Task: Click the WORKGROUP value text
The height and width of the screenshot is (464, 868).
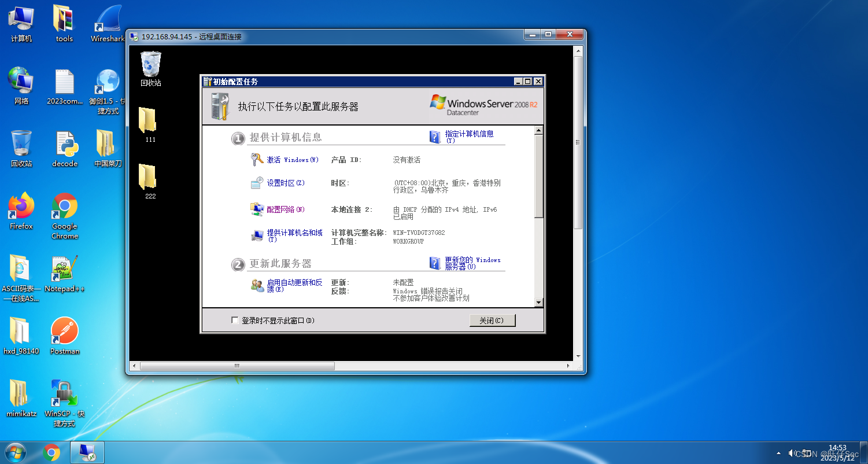Action: pyautogui.click(x=408, y=241)
